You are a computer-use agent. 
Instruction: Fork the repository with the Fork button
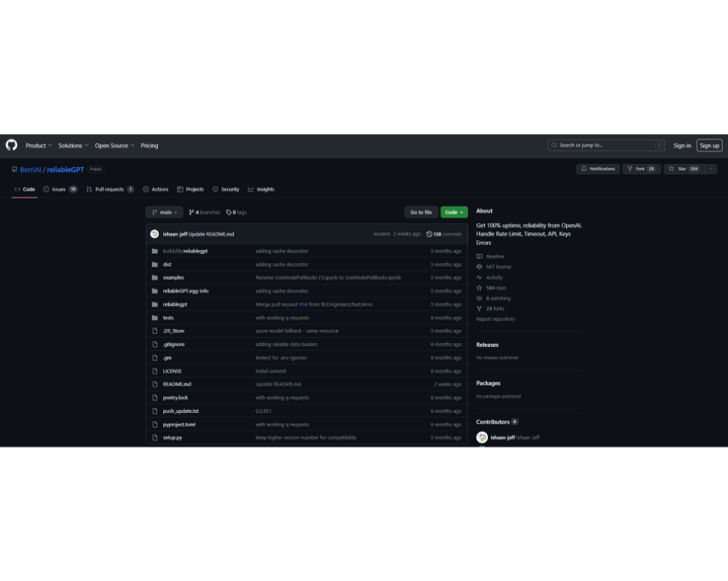[x=641, y=169]
